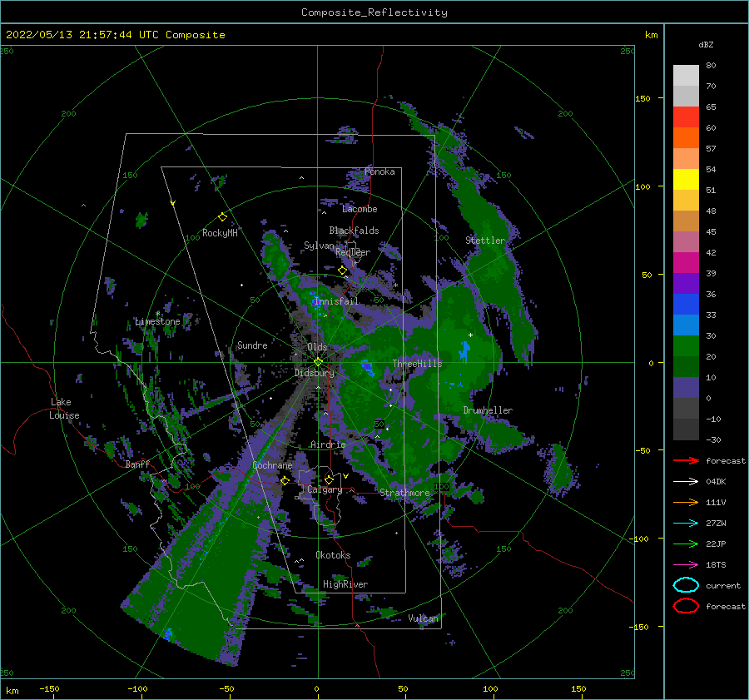Click the yellow diamond marker above Calgary

pos(329,479)
